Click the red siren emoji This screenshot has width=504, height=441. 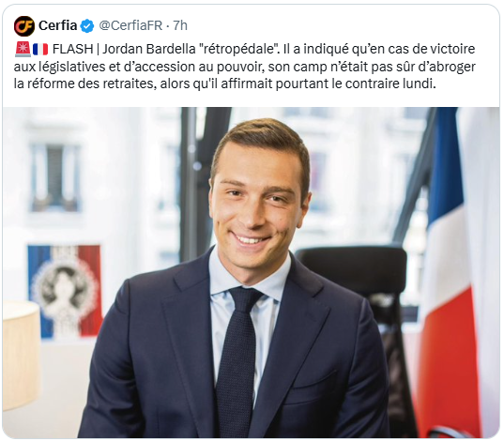click(23, 49)
